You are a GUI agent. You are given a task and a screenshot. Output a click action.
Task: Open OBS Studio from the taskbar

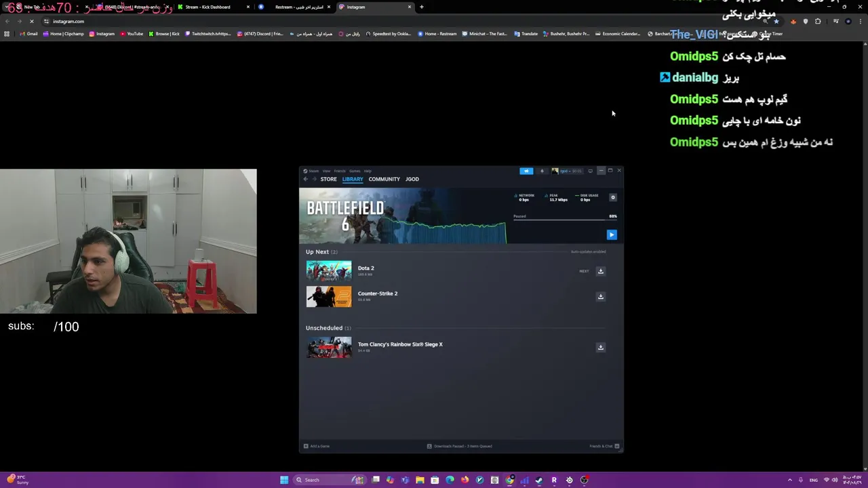[x=584, y=480]
